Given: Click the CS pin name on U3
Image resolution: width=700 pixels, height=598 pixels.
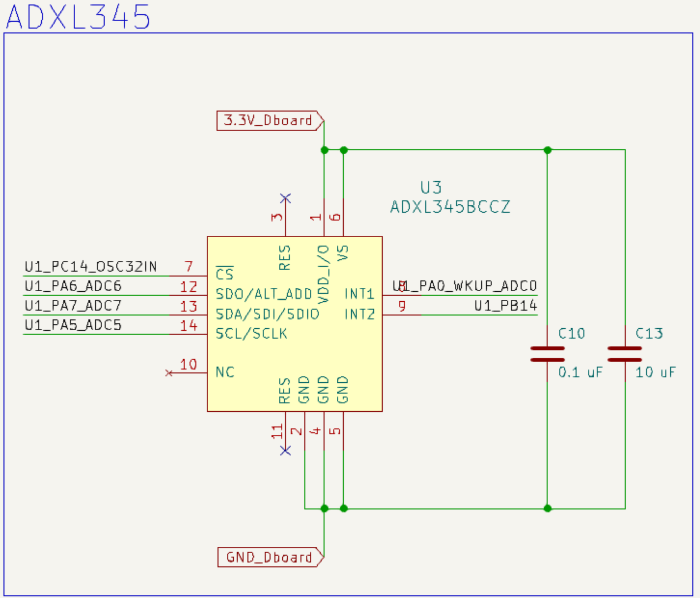Looking at the screenshot, I should click(225, 274).
